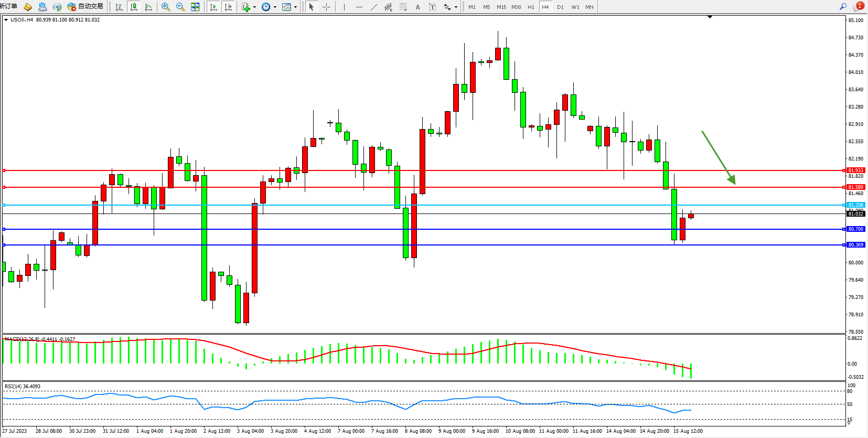Toggle chart shift to right edge
This screenshot has width=868, height=438.
228,7
